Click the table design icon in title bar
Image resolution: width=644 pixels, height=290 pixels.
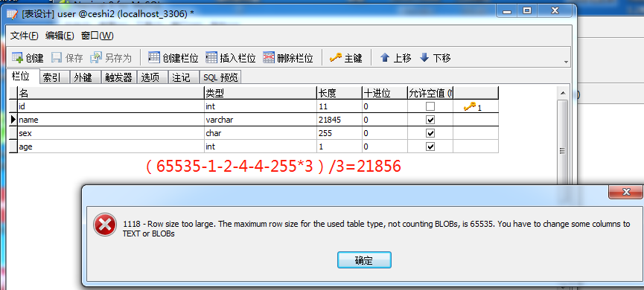coord(13,14)
